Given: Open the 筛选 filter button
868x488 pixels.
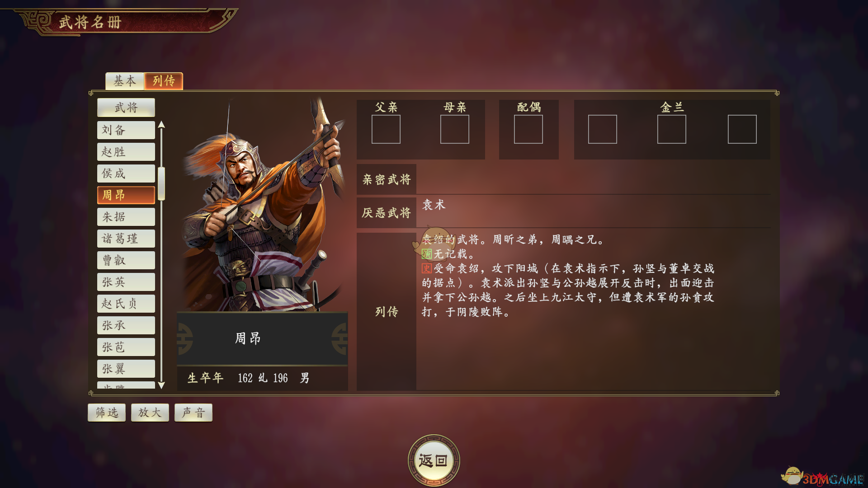Looking at the screenshot, I should pyautogui.click(x=107, y=412).
